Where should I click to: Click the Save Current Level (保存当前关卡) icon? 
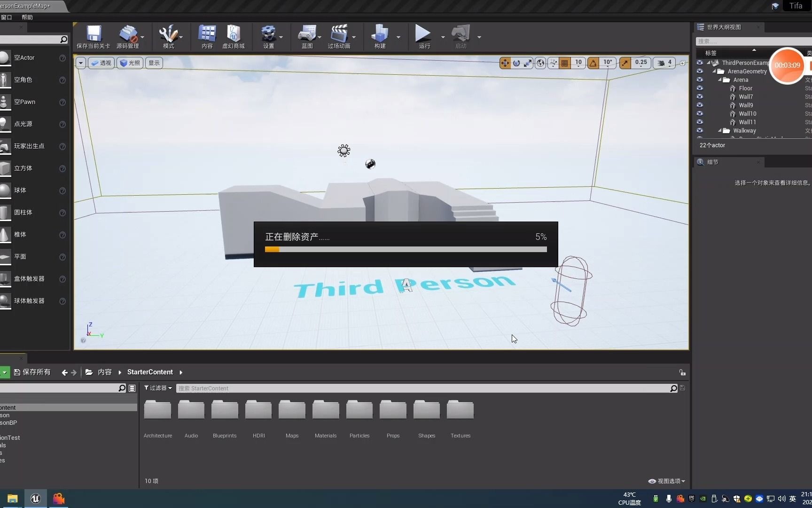pos(94,37)
